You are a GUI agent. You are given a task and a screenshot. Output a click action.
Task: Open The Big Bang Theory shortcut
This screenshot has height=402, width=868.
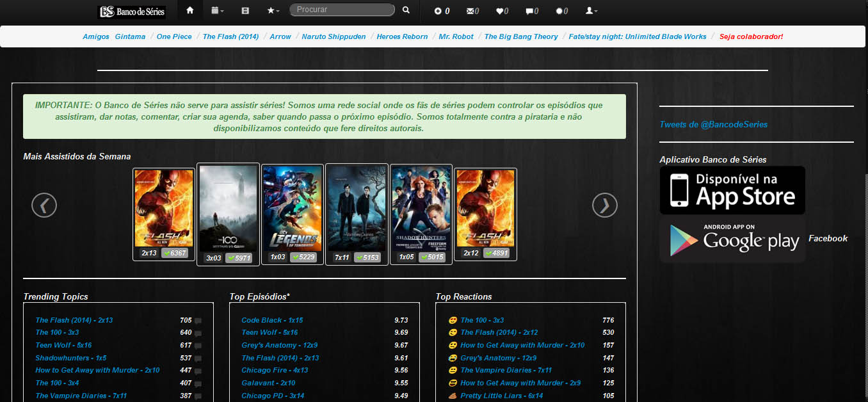click(x=521, y=36)
